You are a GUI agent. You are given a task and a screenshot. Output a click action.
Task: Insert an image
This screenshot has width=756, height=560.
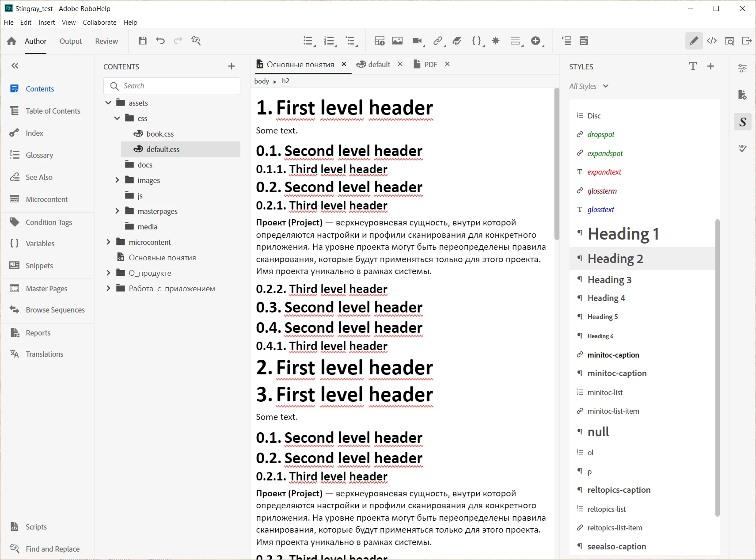397,41
